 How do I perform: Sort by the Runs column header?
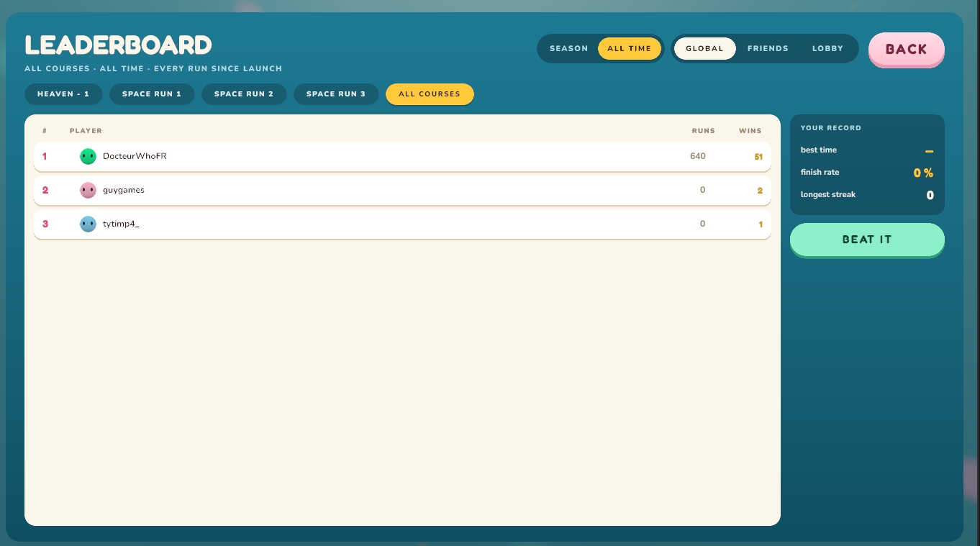[704, 131]
